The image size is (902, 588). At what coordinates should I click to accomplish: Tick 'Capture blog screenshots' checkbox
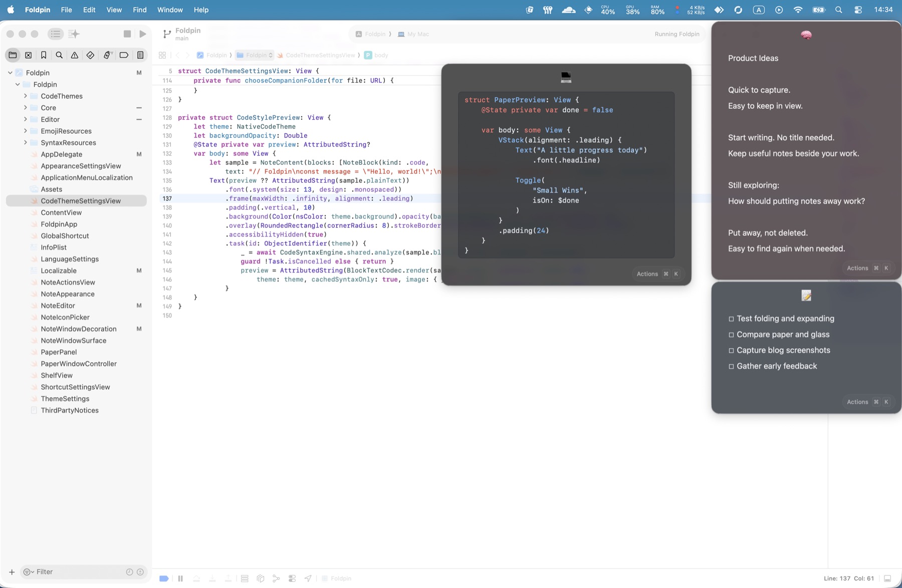(x=731, y=351)
